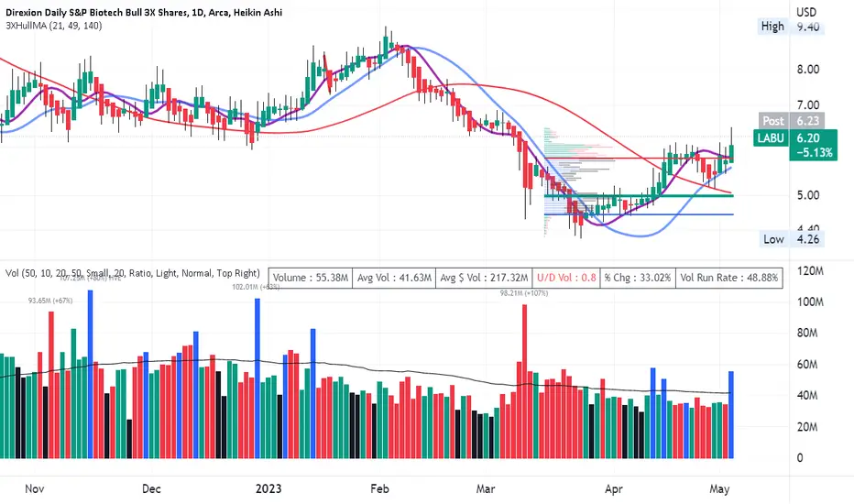
Task: Click the last green candle in May
Action: point(731,154)
